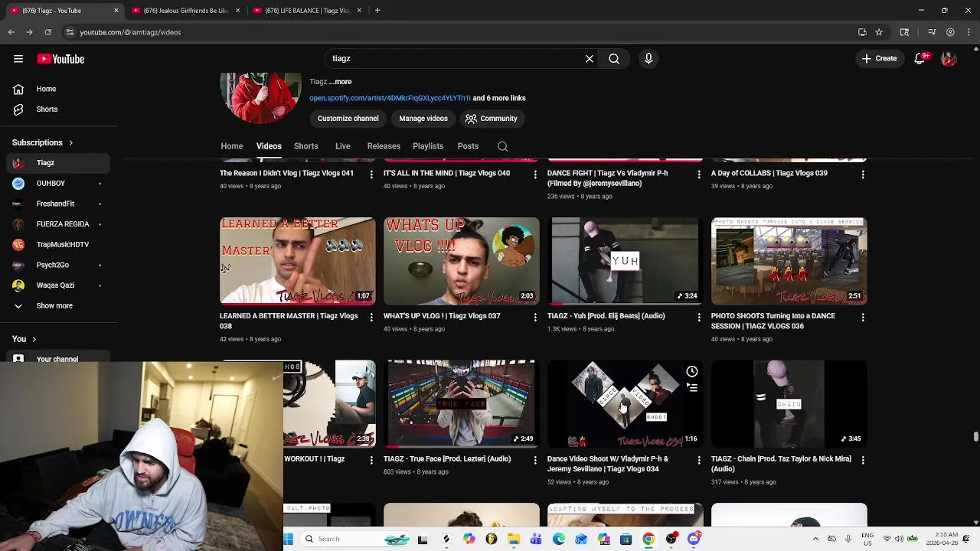Open the Chrome three-dot menu
Image resolution: width=980 pixels, height=551 pixels.
tap(969, 32)
